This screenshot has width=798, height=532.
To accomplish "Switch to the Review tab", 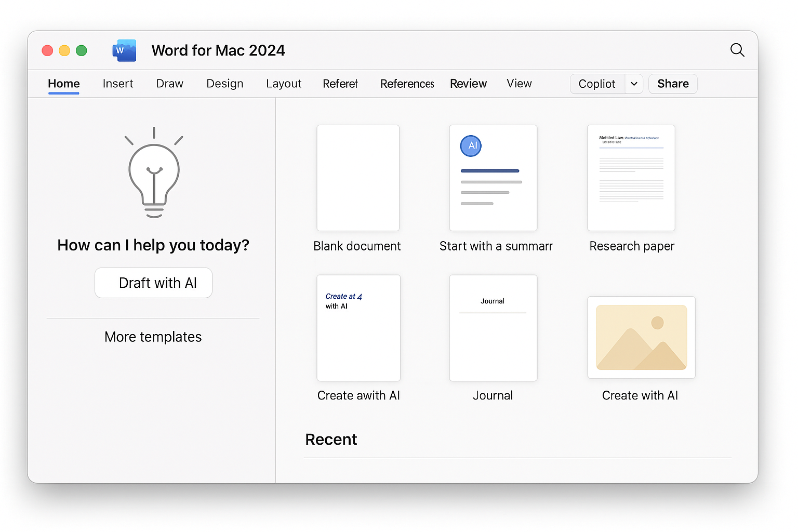I will (x=468, y=84).
